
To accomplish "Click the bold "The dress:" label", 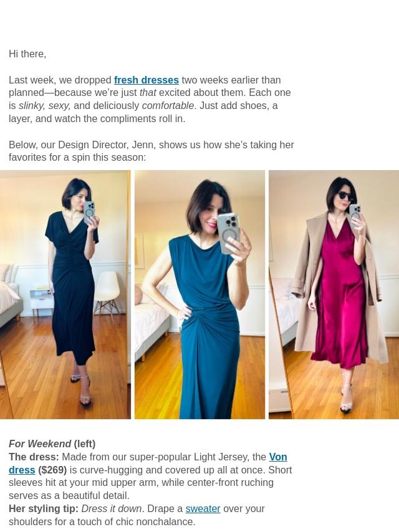I will coord(34,457).
